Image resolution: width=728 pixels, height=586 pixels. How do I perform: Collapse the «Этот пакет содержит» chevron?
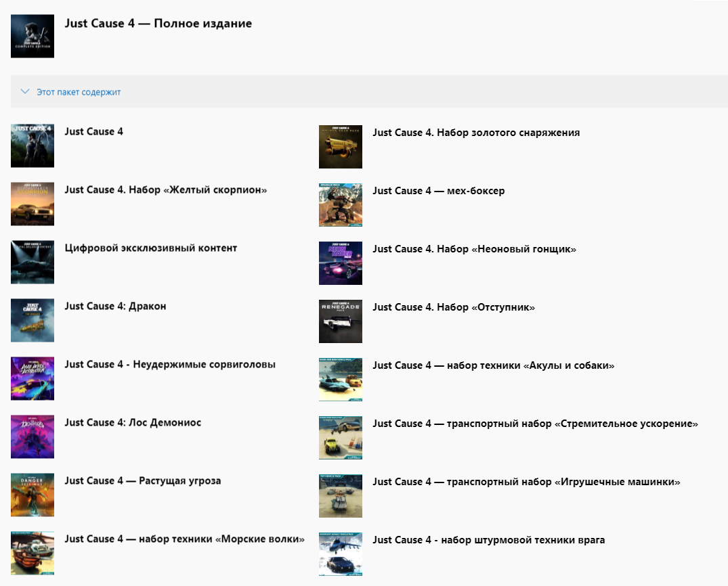coord(25,92)
